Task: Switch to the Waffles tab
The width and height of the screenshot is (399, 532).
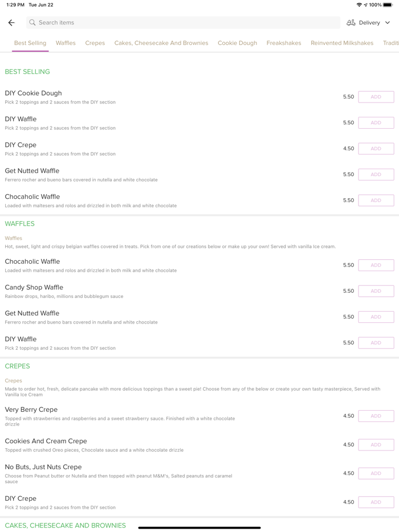Action: tap(66, 43)
